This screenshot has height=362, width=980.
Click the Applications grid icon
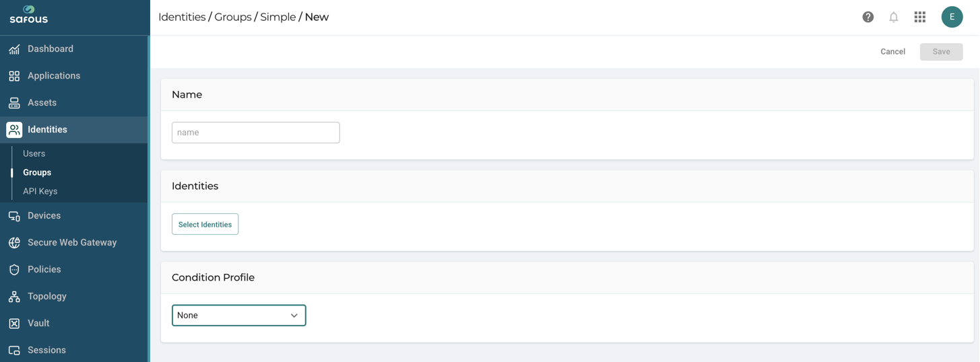(14, 76)
